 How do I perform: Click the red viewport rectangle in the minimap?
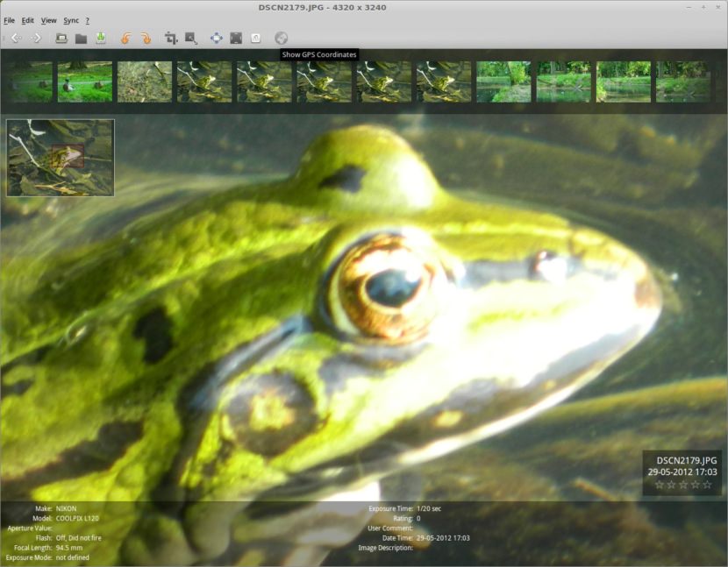(68, 156)
